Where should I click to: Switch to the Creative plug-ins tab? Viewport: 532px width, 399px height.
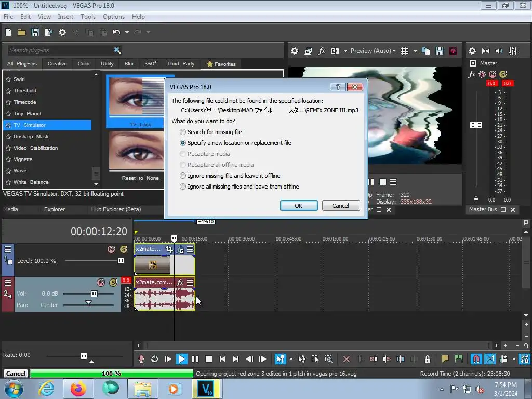coord(57,64)
